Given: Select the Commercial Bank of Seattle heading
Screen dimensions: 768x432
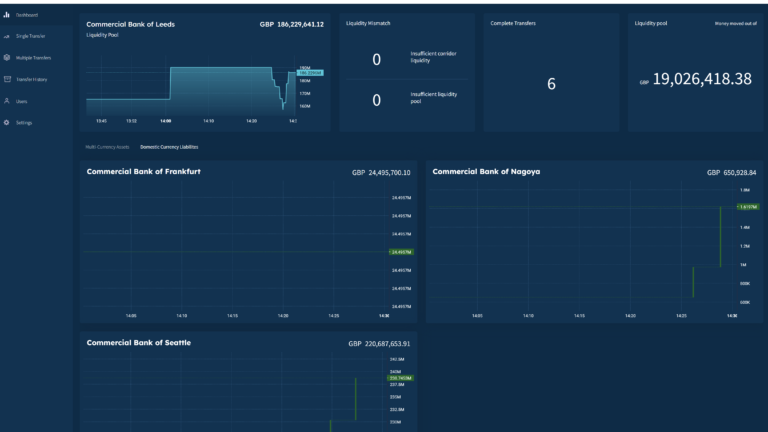Looking at the screenshot, I should pos(139,343).
